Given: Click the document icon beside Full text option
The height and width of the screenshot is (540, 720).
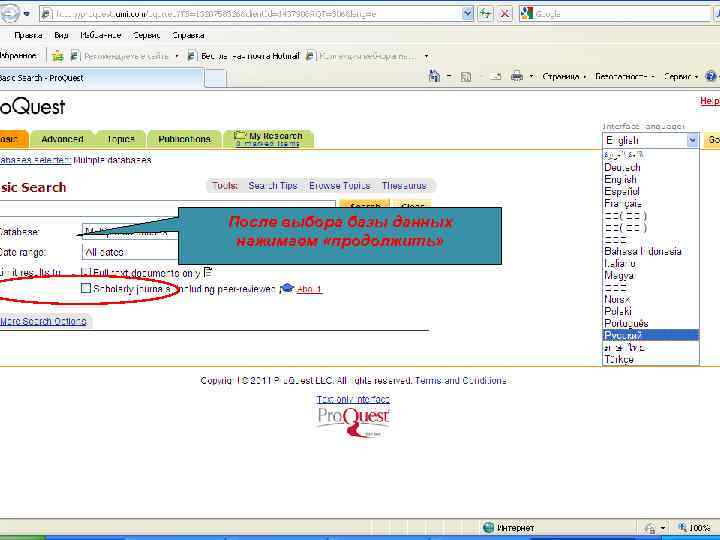Looking at the screenshot, I should (x=208, y=272).
